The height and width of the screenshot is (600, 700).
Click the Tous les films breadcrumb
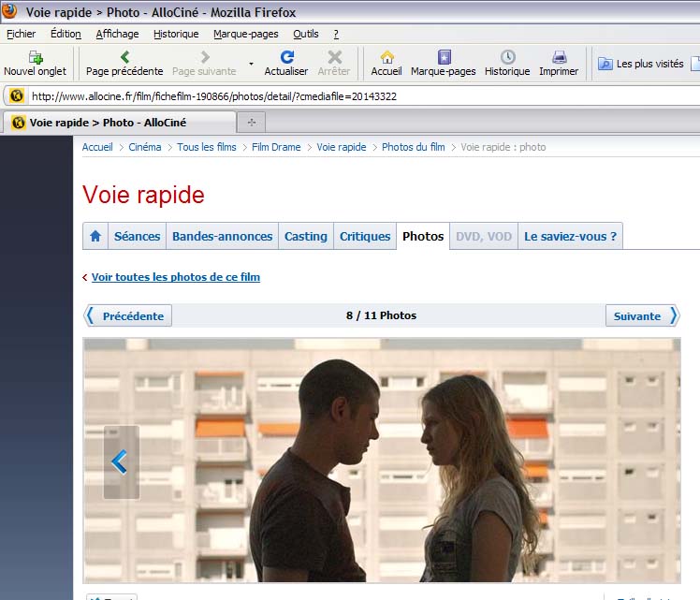pyautogui.click(x=207, y=147)
